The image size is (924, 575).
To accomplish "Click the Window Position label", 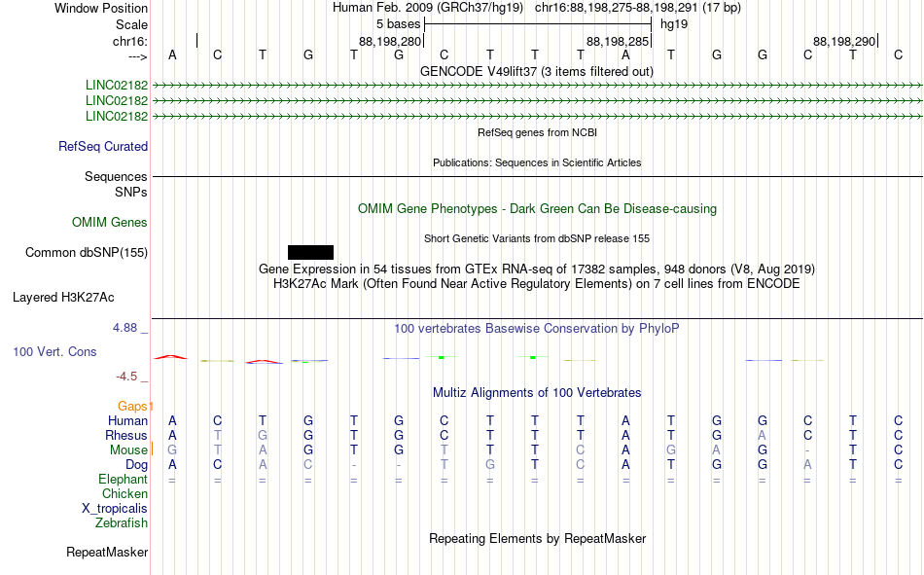I will tap(101, 8).
